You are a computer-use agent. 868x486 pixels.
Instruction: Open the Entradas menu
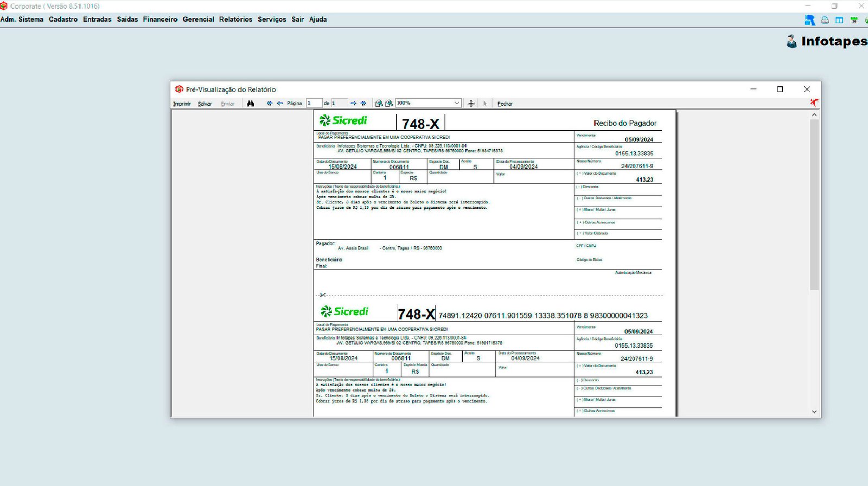(97, 20)
